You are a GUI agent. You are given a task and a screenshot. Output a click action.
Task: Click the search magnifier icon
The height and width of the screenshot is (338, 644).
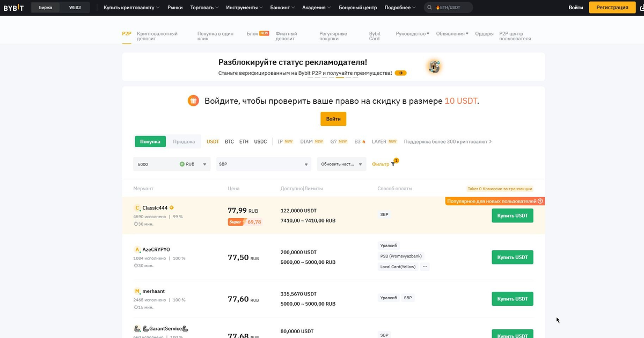coord(430,8)
